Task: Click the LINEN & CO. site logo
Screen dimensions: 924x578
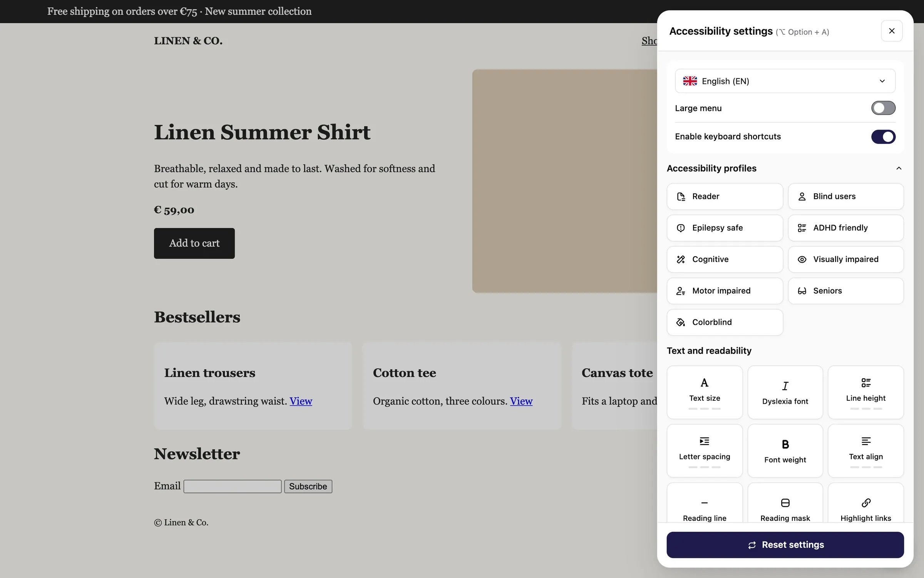Action: [x=188, y=40]
